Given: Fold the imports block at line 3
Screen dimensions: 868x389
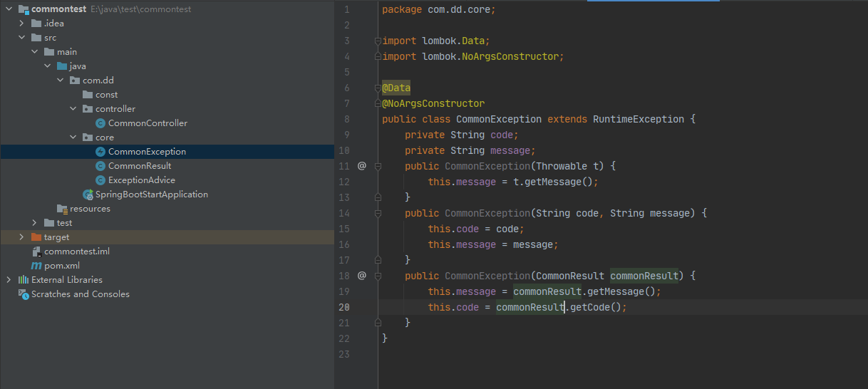Looking at the screenshot, I should [378, 41].
